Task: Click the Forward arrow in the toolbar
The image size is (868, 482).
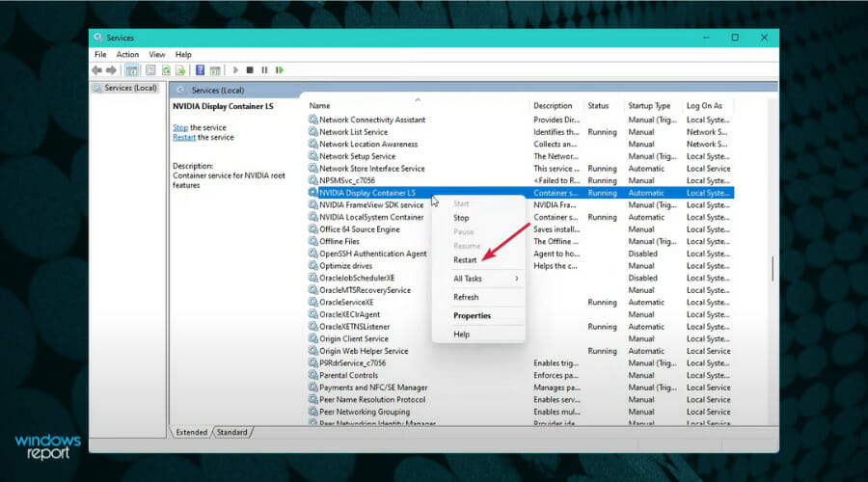Action: pos(111,70)
